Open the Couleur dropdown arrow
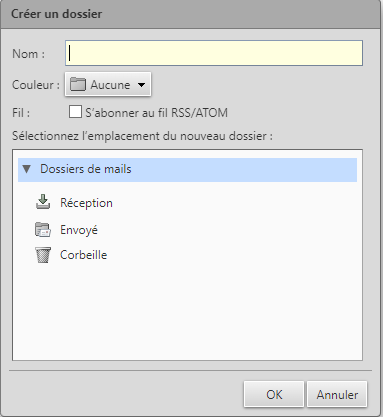The width and height of the screenshot is (383, 417). (x=141, y=85)
